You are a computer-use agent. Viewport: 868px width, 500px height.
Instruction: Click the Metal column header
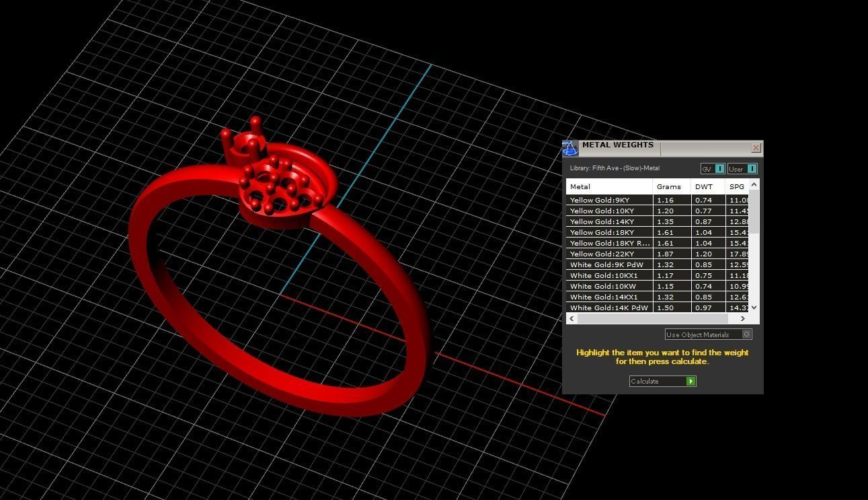(x=609, y=186)
